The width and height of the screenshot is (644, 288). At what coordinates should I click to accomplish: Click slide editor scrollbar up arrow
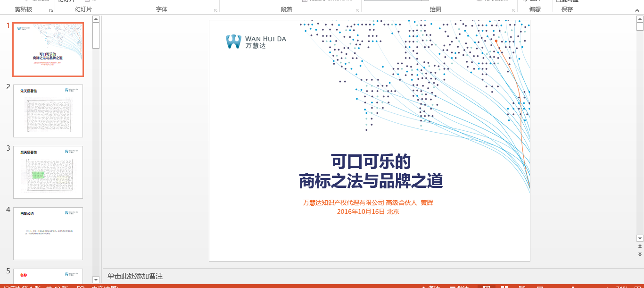pyautogui.click(x=640, y=19)
